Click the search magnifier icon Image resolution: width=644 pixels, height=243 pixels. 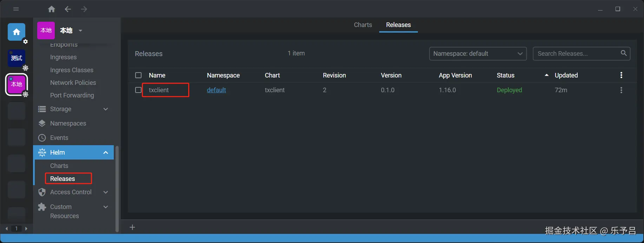pyautogui.click(x=624, y=53)
